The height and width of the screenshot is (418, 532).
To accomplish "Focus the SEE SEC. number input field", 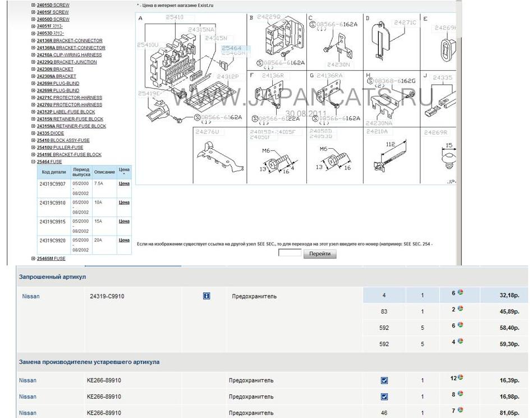I will (x=290, y=253).
